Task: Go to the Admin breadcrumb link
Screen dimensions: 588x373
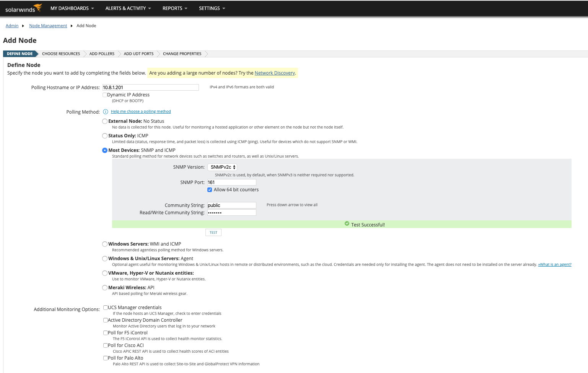Action: (x=12, y=26)
